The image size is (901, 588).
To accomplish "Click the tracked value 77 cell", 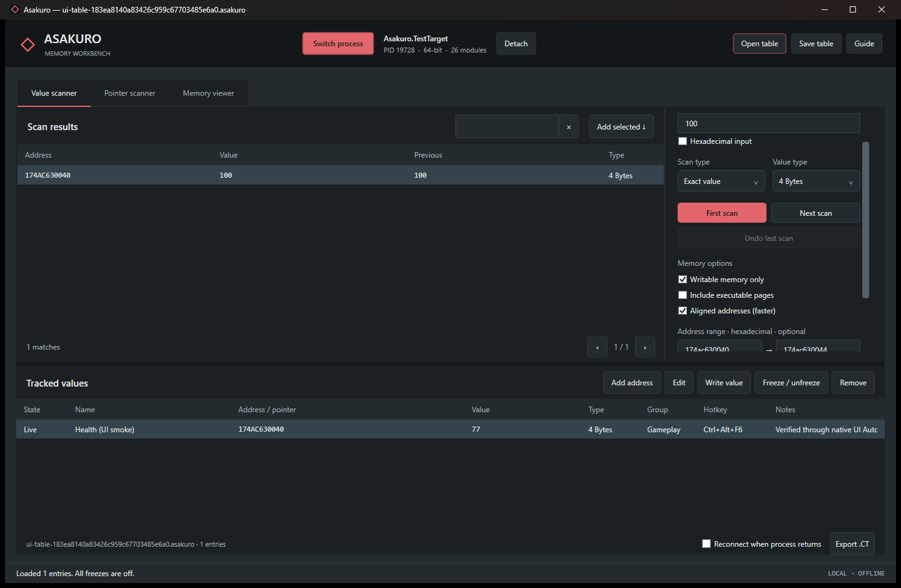I will (x=476, y=430).
